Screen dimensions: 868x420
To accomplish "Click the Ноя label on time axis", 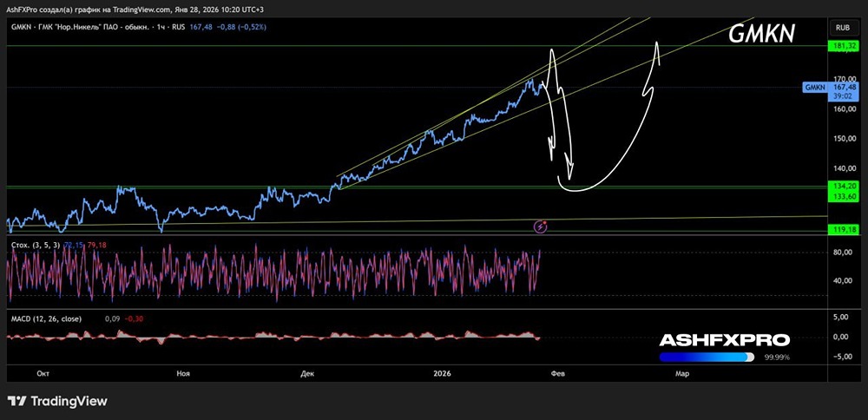I will click(183, 374).
